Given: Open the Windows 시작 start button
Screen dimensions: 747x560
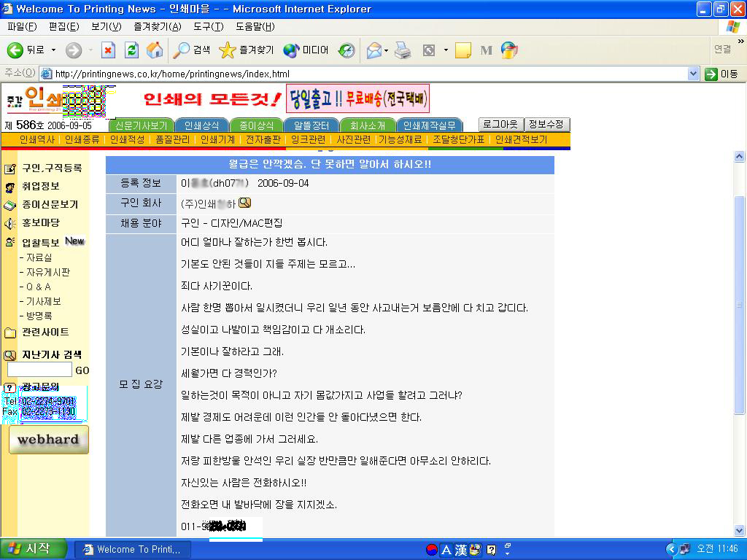Looking at the screenshot, I should (34, 549).
